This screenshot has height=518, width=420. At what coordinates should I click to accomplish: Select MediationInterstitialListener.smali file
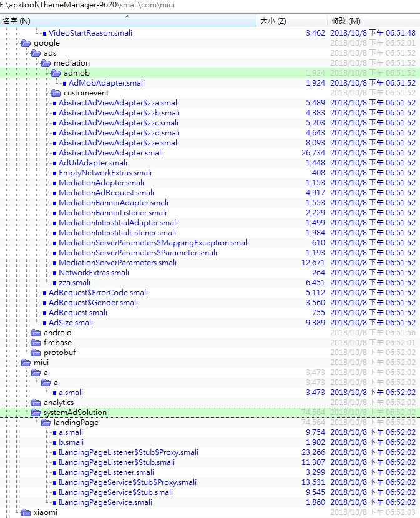tap(117, 233)
